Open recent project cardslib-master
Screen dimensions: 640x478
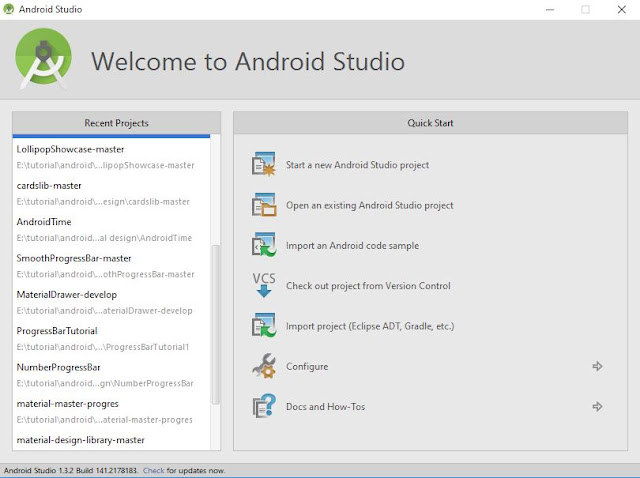coord(49,186)
